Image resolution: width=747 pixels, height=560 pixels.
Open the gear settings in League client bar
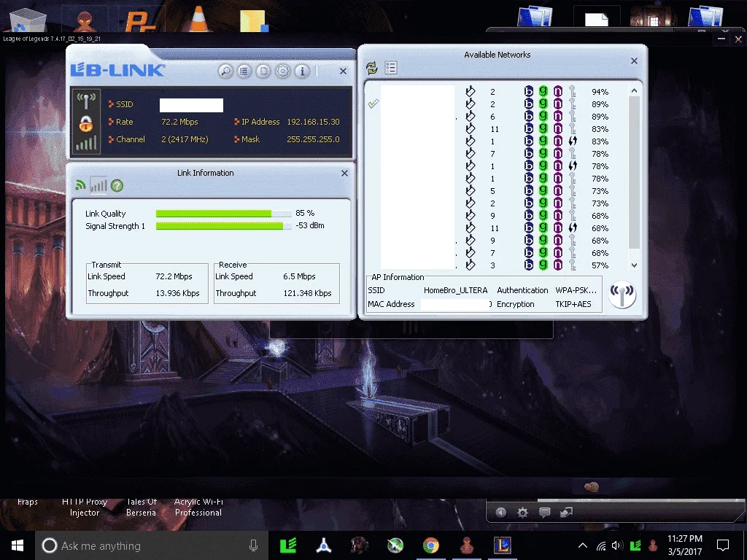[522, 513]
